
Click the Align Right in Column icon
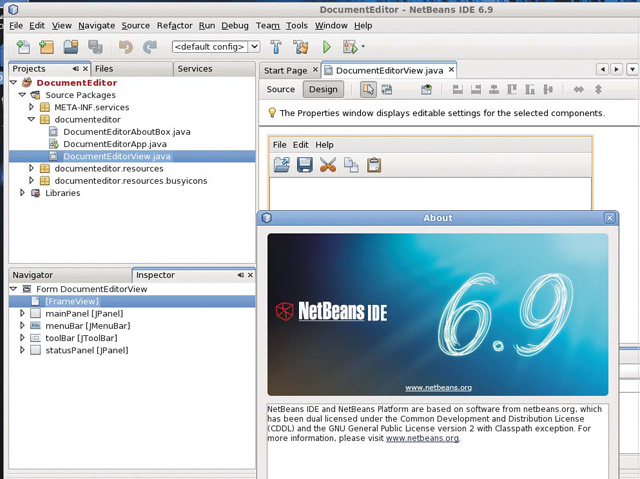click(476, 89)
